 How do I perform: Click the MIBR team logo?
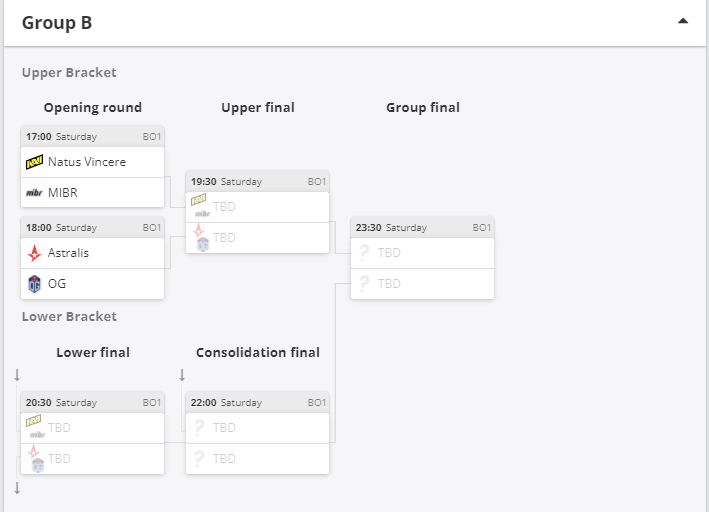point(34,193)
